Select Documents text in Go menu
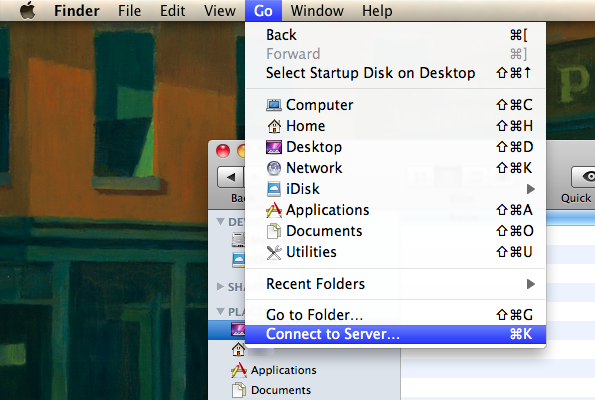 324,231
